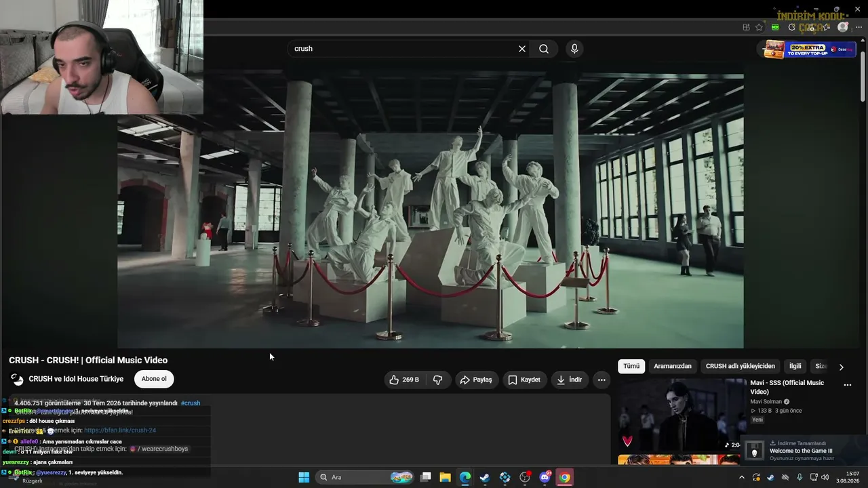Save the video with Kaydet
The height and width of the screenshot is (488, 868).
525,380
